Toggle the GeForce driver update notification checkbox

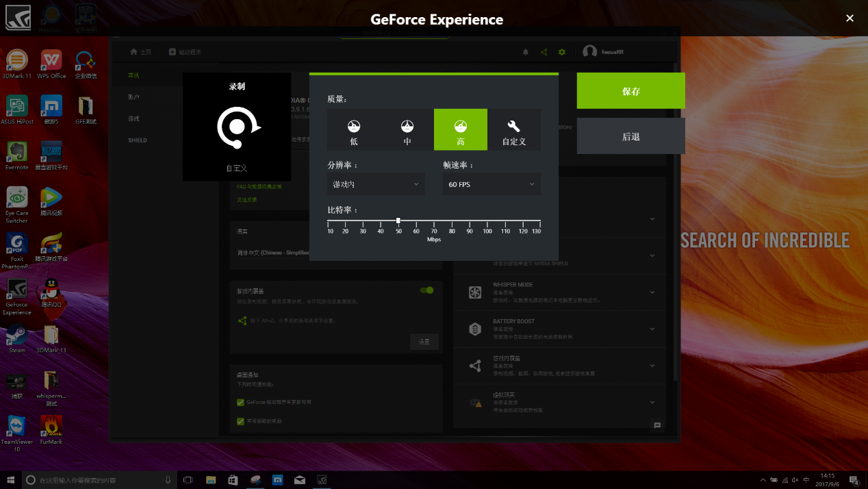(240, 402)
